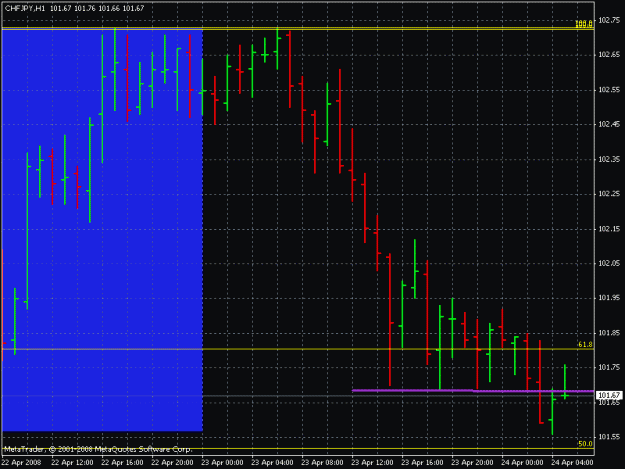Click the 23 Apr 20:00 time label

472,463
